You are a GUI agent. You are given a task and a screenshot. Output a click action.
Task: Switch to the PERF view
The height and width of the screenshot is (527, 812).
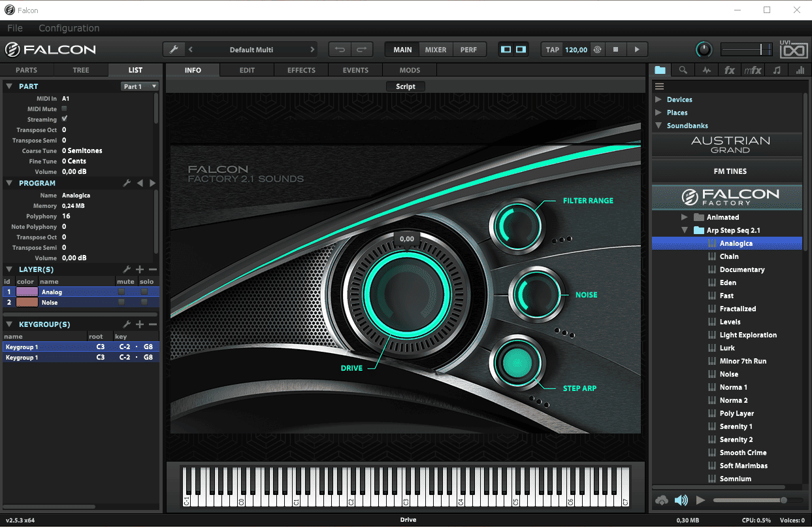click(468, 50)
